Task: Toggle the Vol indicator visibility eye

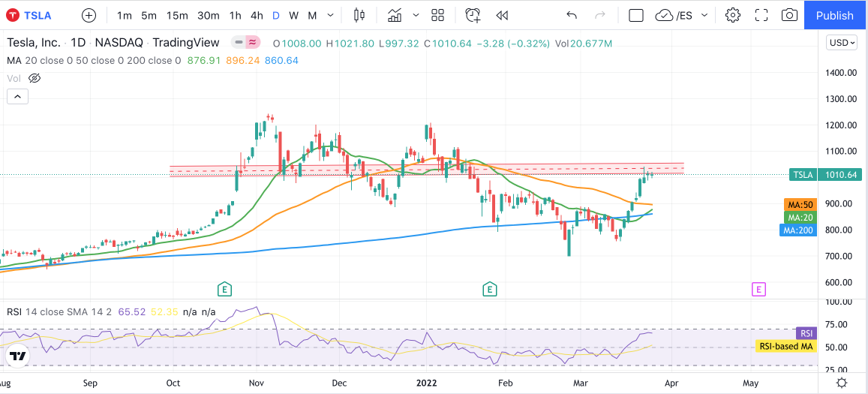Action: click(35, 78)
